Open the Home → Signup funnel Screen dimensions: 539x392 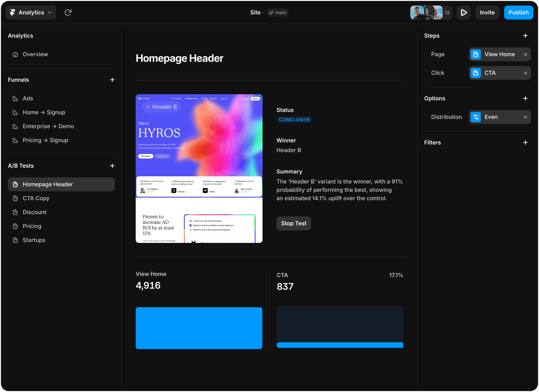coord(61,112)
